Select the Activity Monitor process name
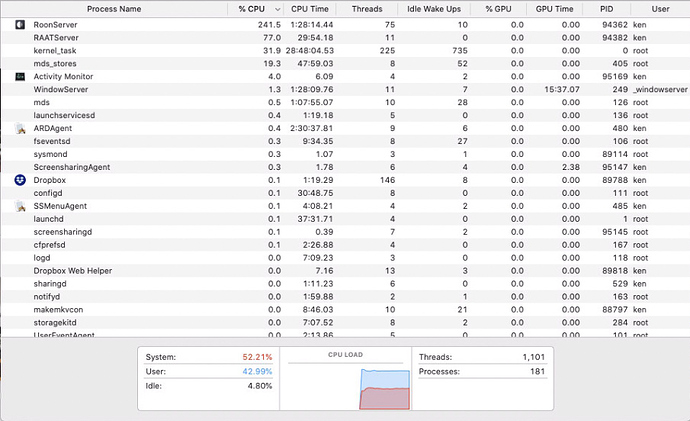The height and width of the screenshot is (421, 690). pos(63,77)
